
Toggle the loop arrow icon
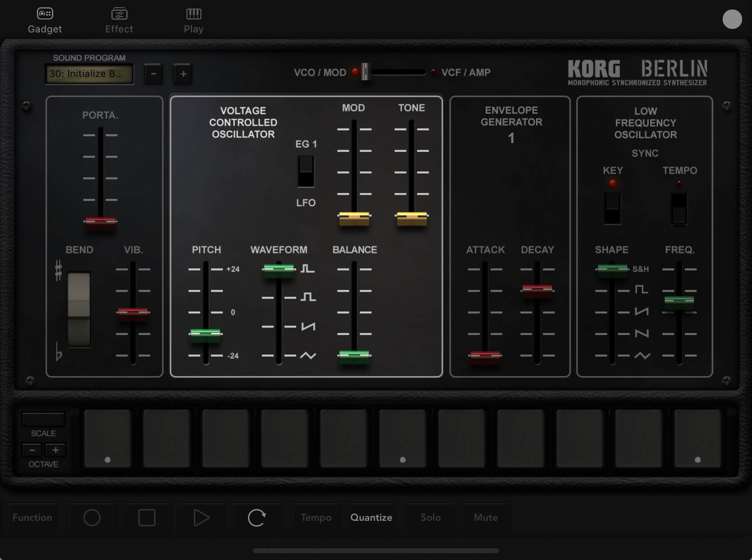(x=257, y=518)
